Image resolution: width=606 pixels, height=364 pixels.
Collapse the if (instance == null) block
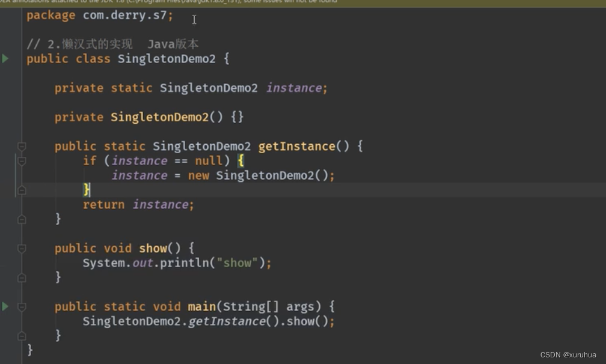pyautogui.click(x=22, y=161)
